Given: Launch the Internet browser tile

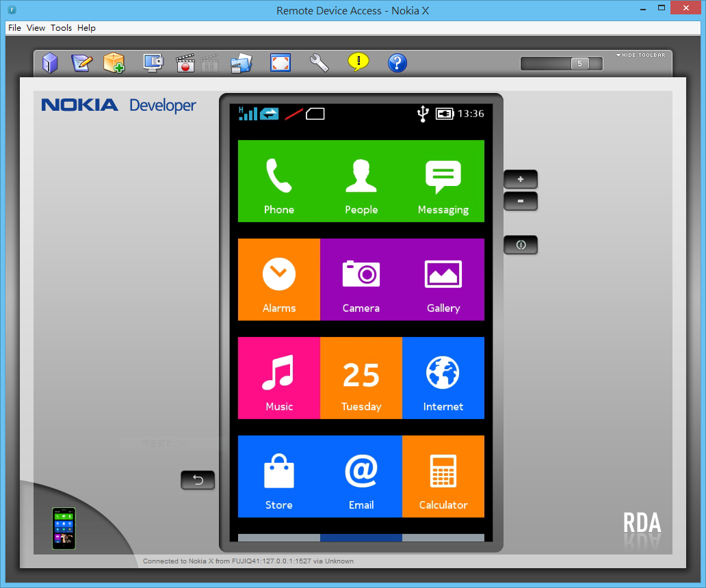Looking at the screenshot, I should point(443,378).
